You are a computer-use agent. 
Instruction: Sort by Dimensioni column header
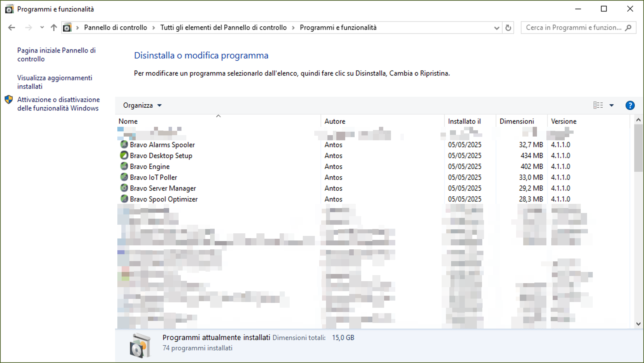click(x=522, y=121)
